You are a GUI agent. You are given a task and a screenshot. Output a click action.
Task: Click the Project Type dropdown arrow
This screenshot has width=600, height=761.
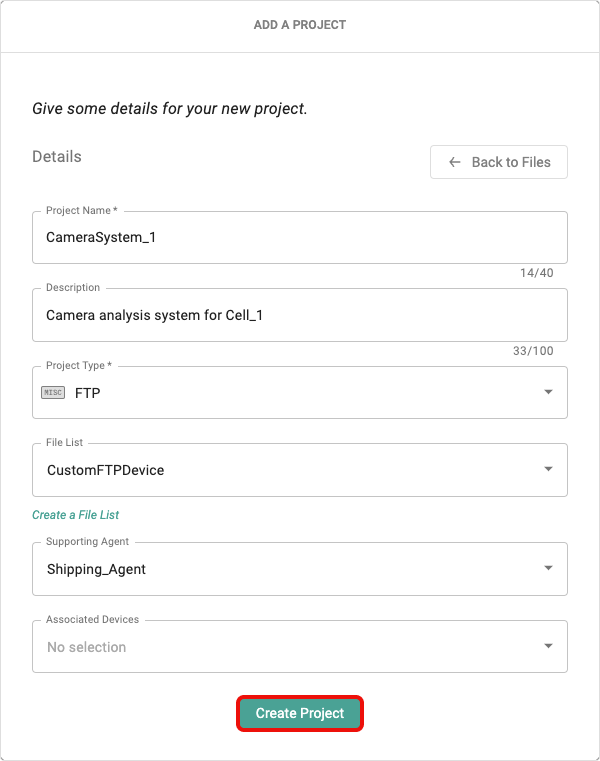[548, 392]
